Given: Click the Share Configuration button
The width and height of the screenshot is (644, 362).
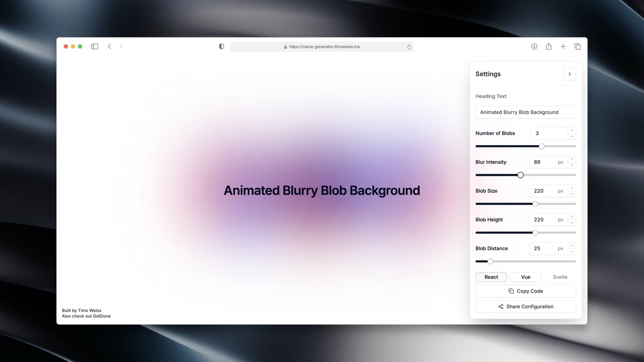Looking at the screenshot, I should [525, 306].
